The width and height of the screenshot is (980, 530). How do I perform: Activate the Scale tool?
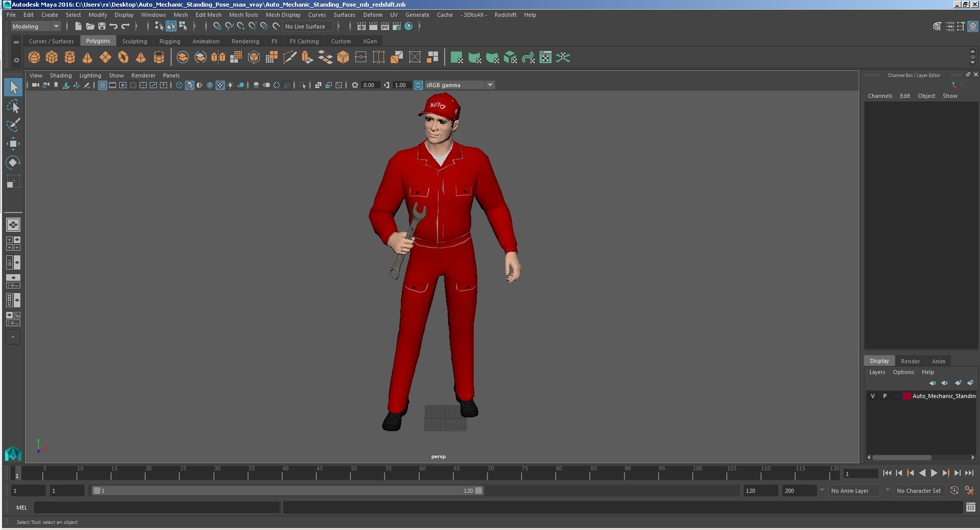tap(13, 181)
